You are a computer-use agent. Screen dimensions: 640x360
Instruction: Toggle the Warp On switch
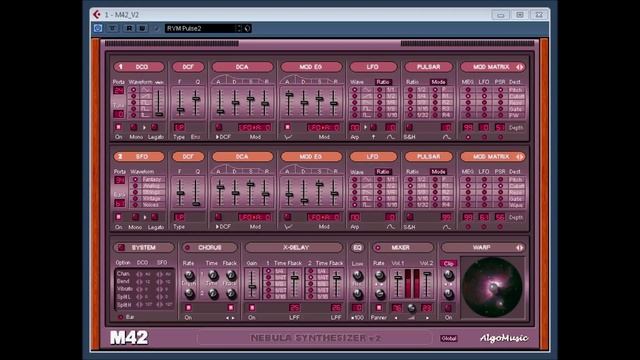tap(448, 308)
